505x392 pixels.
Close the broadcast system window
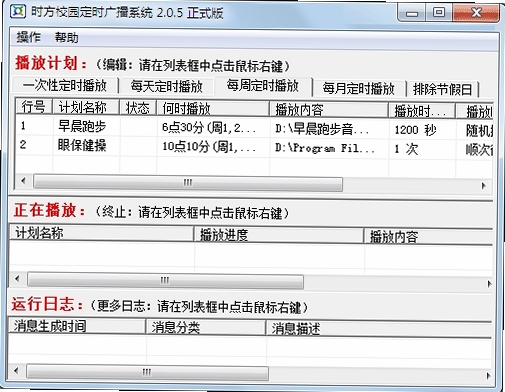pyautogui.click(x=476, y=12)
